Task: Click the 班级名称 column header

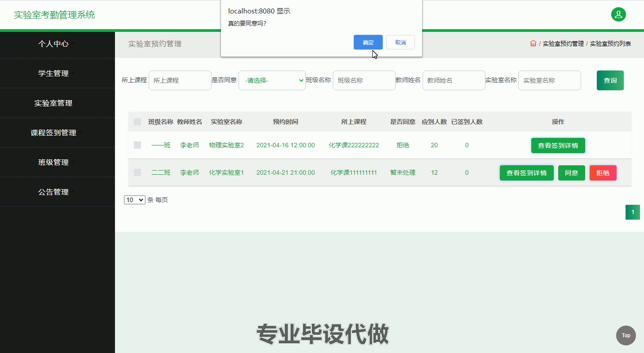Action: (161, 122)
